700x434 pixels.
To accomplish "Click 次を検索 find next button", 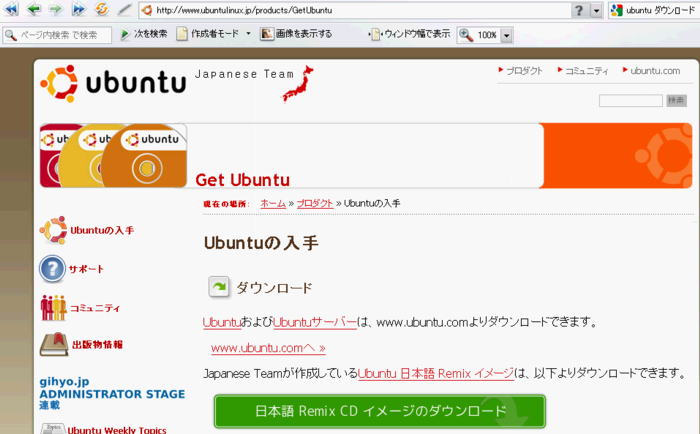I will pyautogui.click(x=144, y=34).
